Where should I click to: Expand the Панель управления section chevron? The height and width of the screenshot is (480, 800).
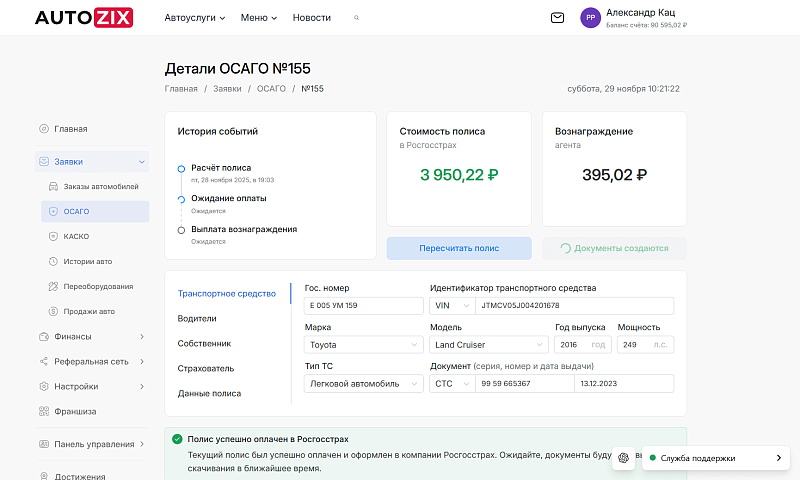[142, 444]
